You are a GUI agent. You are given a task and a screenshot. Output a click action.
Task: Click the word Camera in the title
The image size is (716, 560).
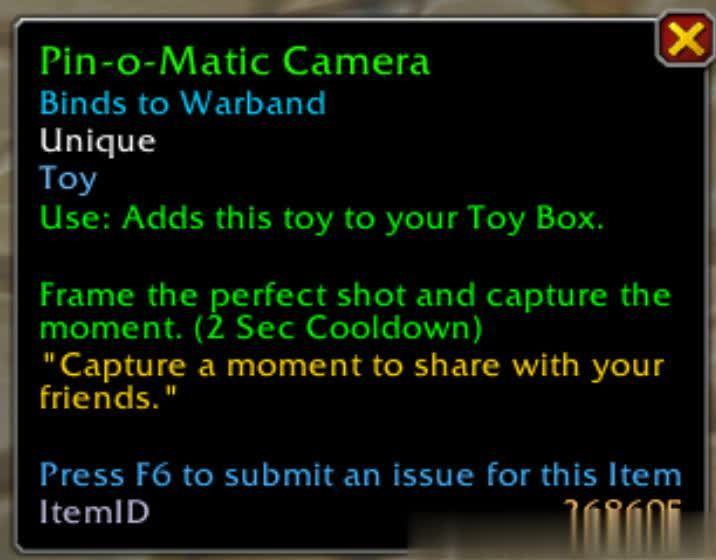point(357,62)
